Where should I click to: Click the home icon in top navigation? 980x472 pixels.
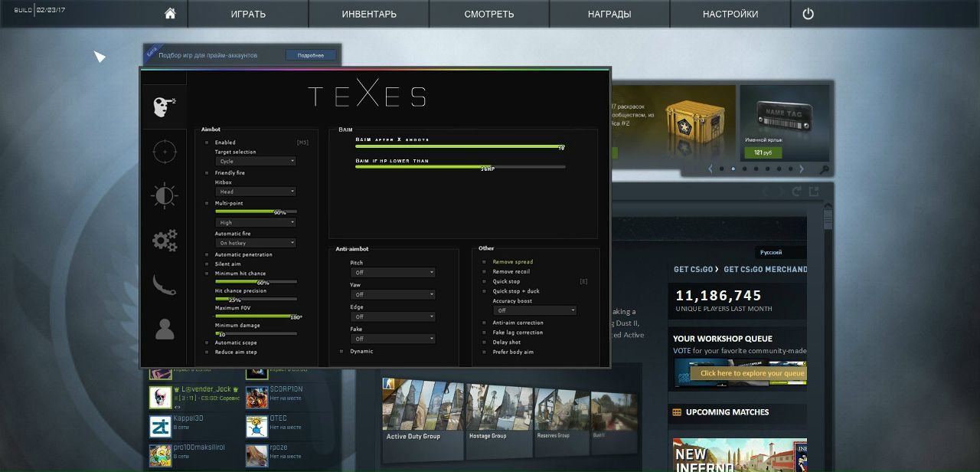[170, 14]
